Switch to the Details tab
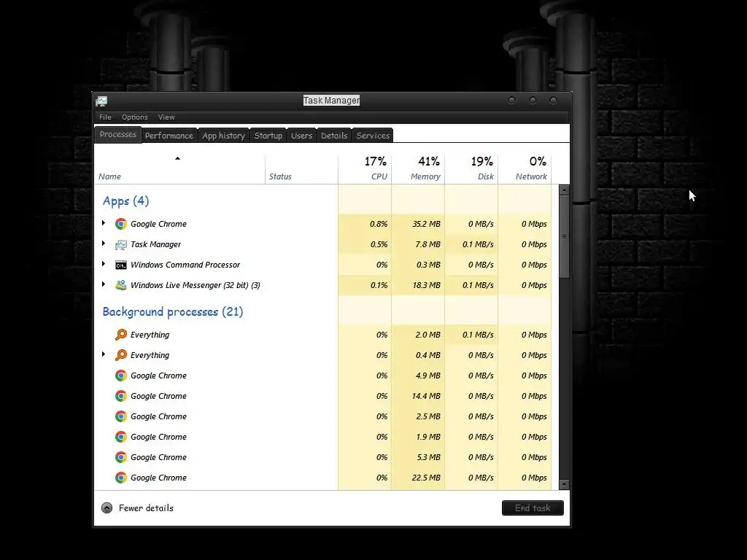747x560 pixels. click(x=334, y=136)
